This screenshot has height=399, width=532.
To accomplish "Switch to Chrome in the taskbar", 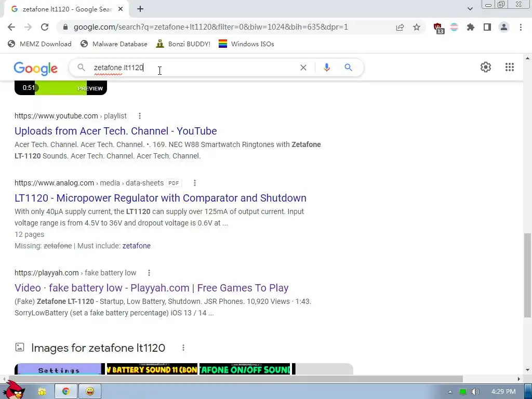I will tap(66, 392).
